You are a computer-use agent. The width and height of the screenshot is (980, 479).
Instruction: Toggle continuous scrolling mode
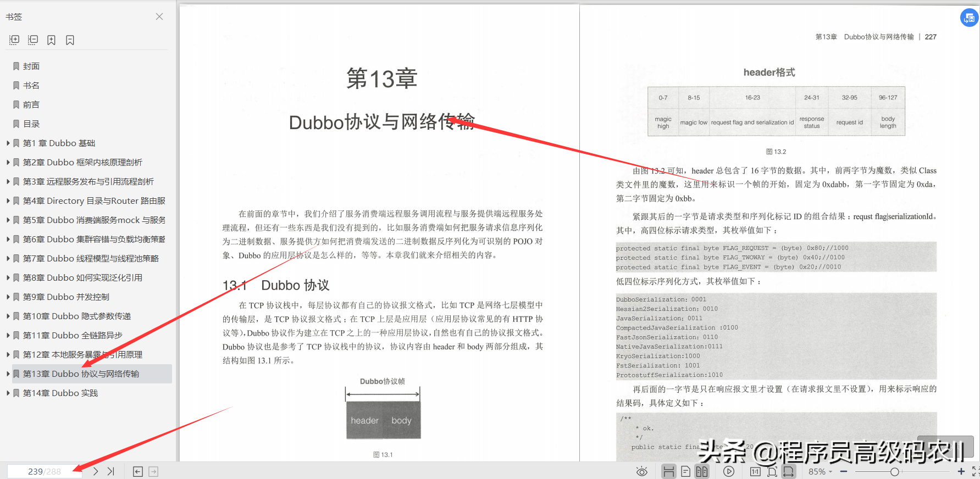[668, 471]
